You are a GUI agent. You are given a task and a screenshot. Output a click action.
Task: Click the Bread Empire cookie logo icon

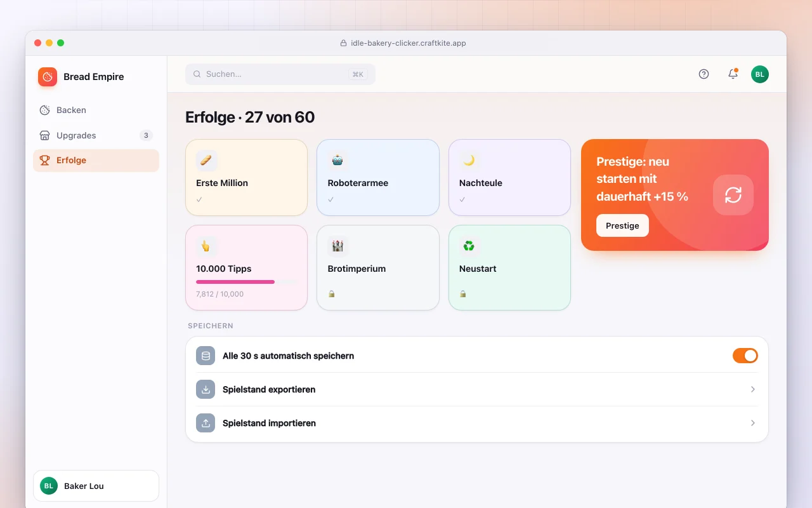point(48,77)
